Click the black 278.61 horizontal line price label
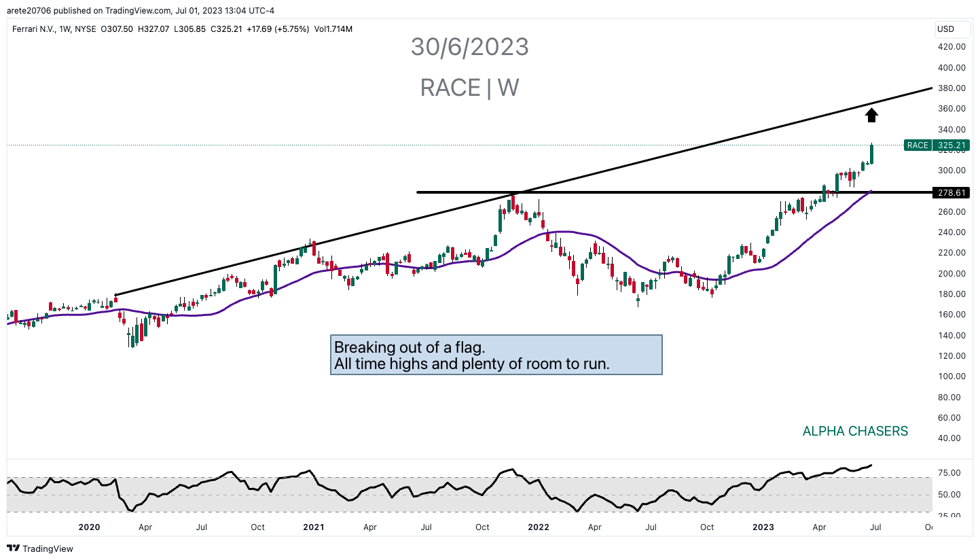This screenshot has width=980, height=560. coord(951,193)
